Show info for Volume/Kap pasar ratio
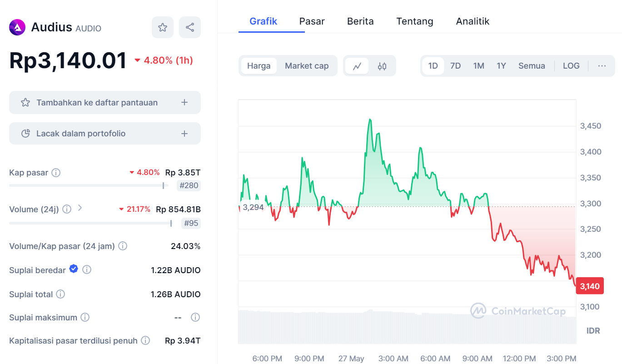This screenshot has width=622, height=364. point(123,246)
